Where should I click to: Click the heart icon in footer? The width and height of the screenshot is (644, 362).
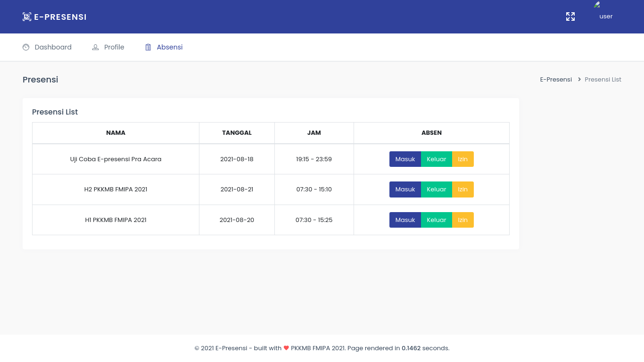pos(286,348)
